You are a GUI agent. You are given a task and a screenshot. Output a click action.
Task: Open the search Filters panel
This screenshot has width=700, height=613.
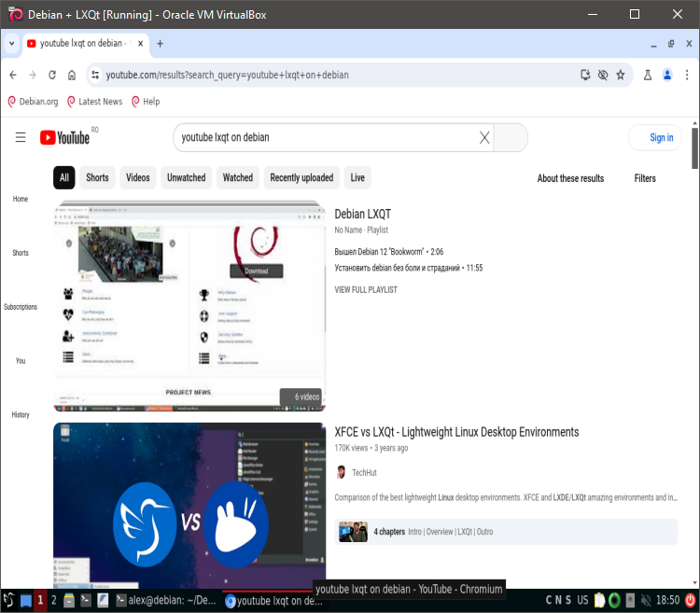coord(645,178)
